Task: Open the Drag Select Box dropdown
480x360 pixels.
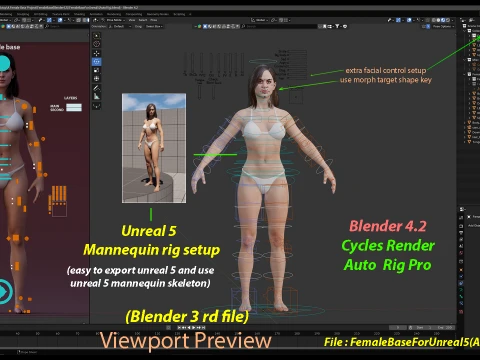Action: 154,26
